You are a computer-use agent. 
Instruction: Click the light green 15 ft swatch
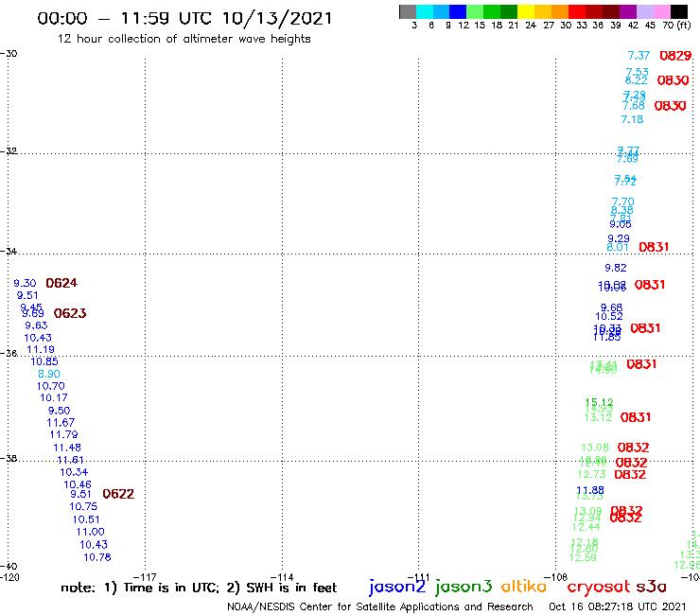tap(475, 11)
